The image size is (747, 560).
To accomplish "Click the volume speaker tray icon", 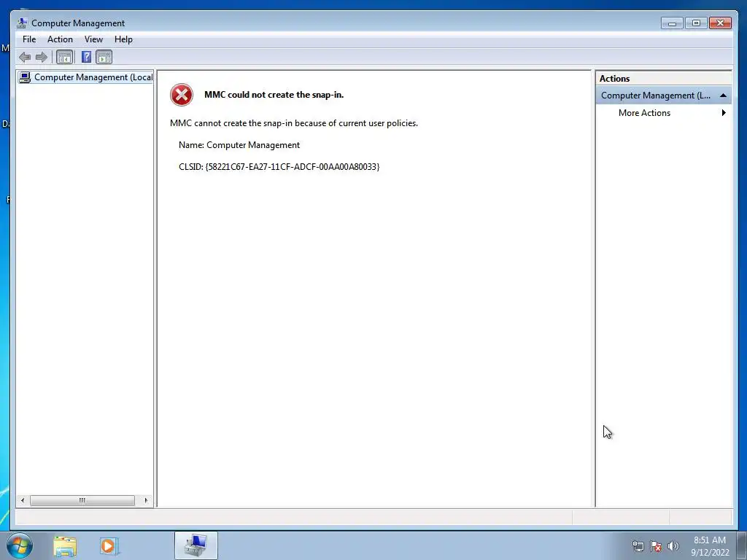I will click(x=673, y=546).
